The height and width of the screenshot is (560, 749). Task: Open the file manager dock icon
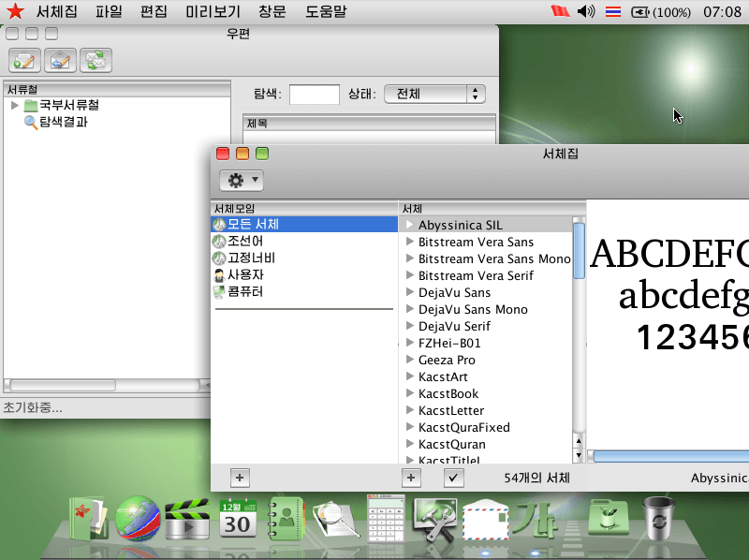point(88,519)
